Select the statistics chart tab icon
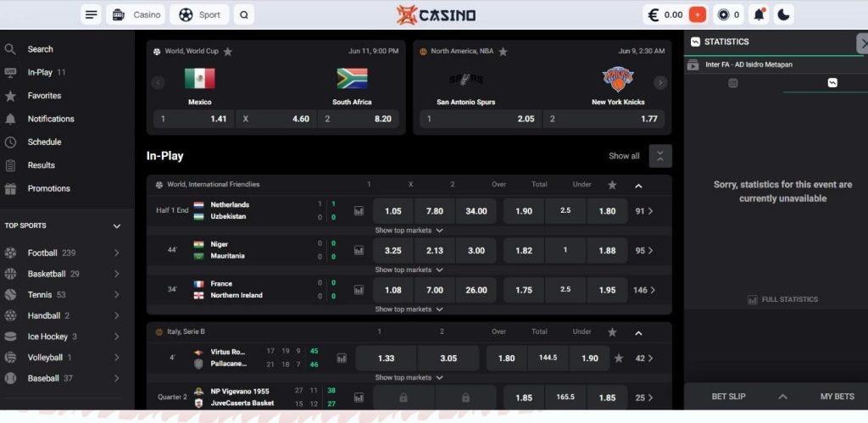 (x=832, y=83)
